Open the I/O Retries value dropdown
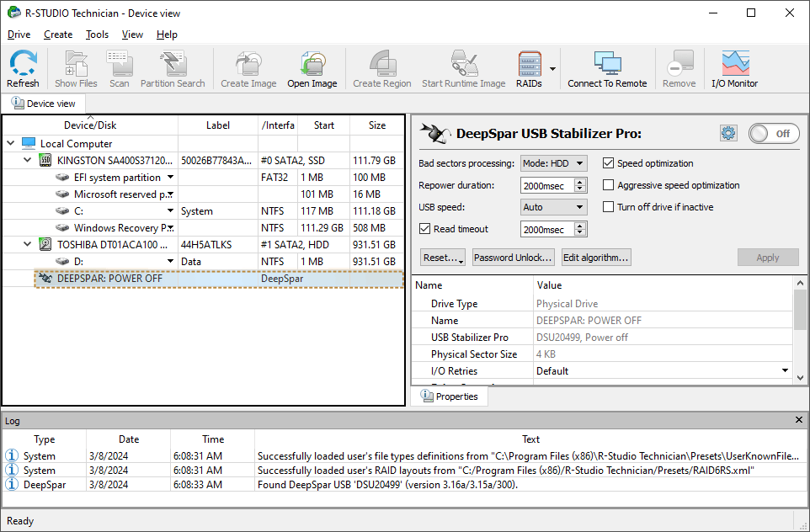This screenshot has height=532, width=810. pos(785,370)
